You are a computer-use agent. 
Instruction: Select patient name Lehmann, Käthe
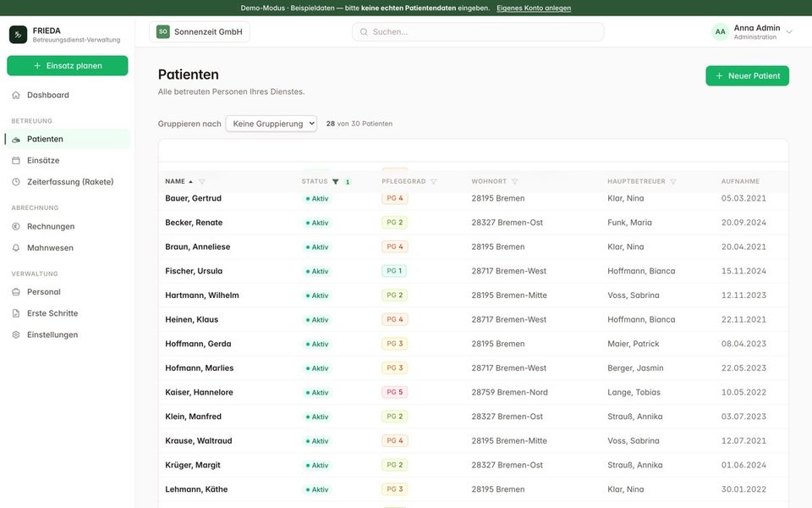pyautogui.click(x=196, y=489)
